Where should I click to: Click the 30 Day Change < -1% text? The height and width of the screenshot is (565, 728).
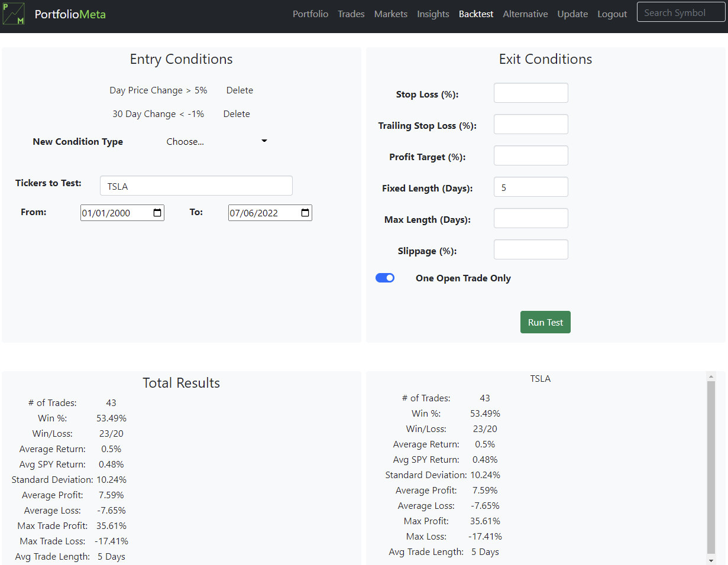pos(158,114)
